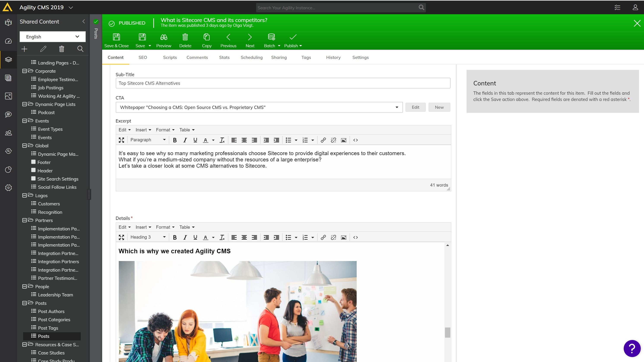The image size is (644, 362).
Task: Click the Delete trash icon in green toolbar
Action: click(x=185, y=37)
